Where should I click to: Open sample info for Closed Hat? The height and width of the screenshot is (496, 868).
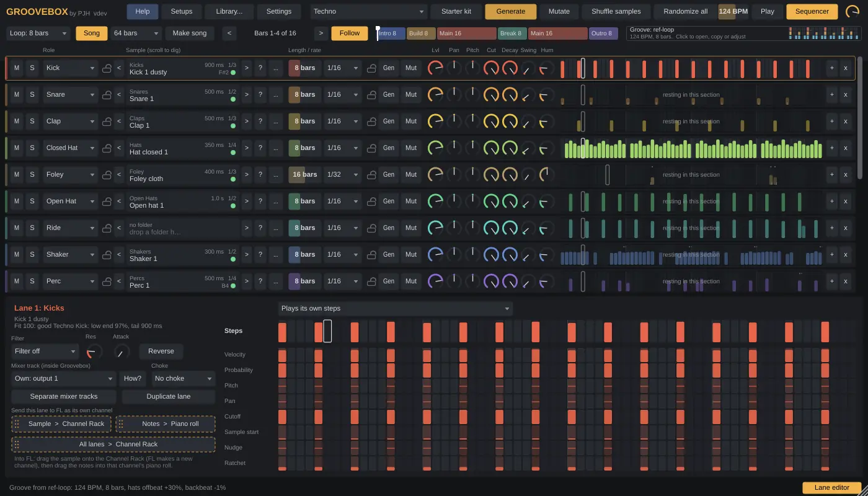pos(260,148)
